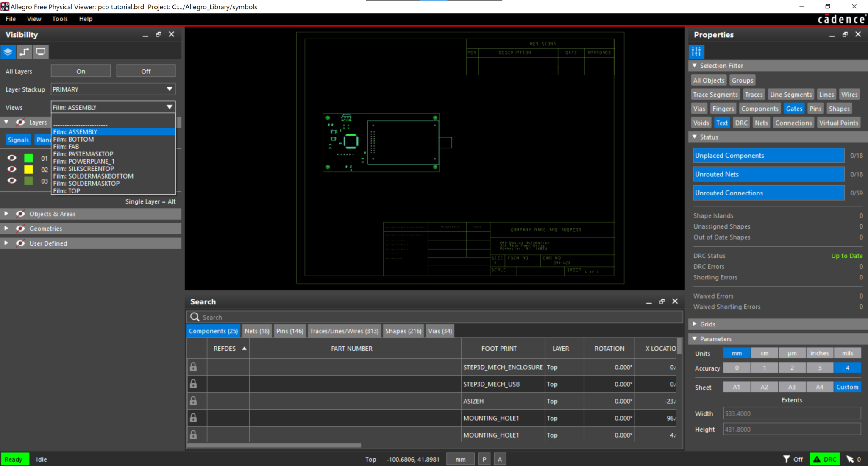Image resolution: width=868 pixels, height=466 pixels.
Task: Turn On all layers in Visibility panel
Action: (x=80, y=71)
